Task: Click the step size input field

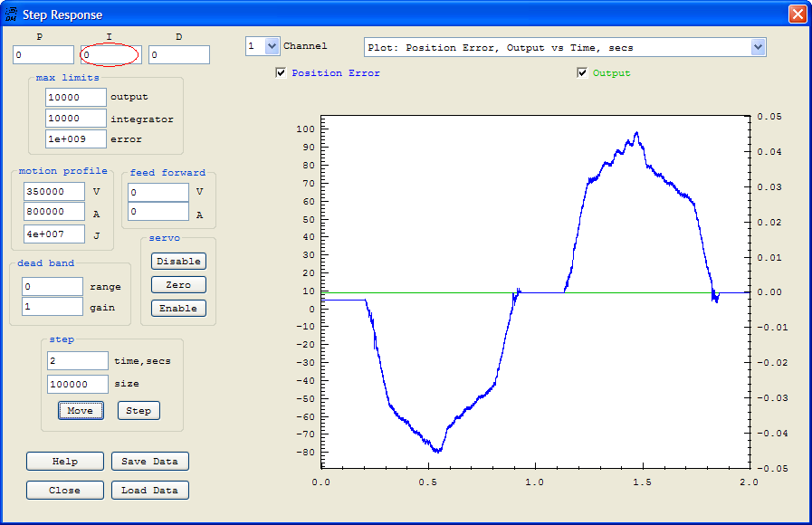Action: (x=77, y=384)
